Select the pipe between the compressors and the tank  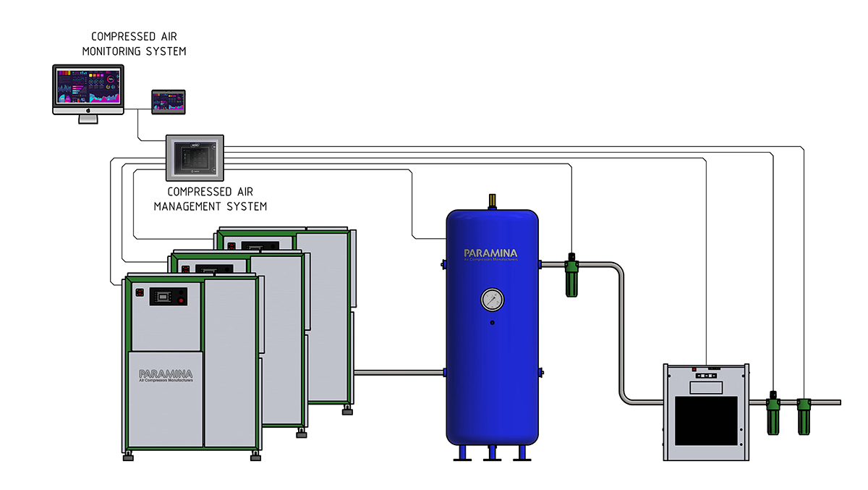coord(399,373)
